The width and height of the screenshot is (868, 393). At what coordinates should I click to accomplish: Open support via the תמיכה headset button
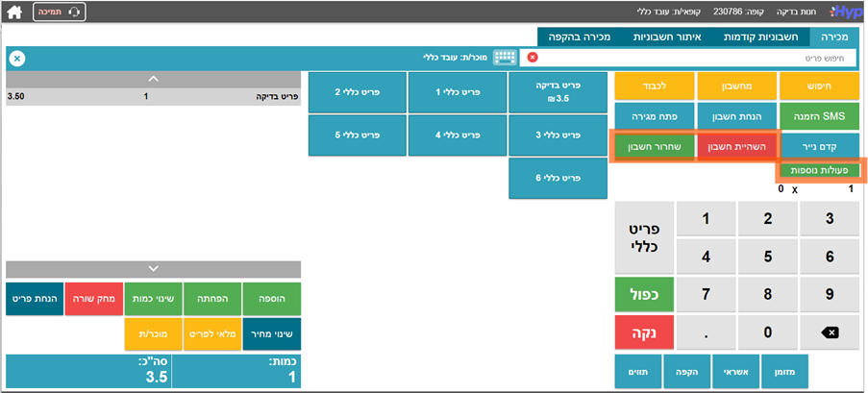click(60, 12)
